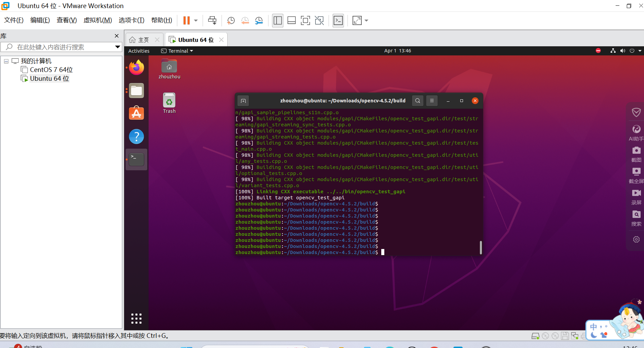Screen dimensions: 644x348
Task: Toggle console view for the virtual machine
Action: tap(338, 20)
